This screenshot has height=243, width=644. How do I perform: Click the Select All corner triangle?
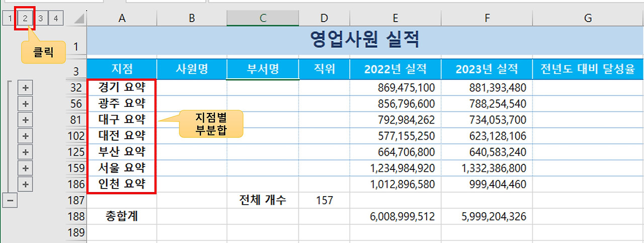[x=78, y=19]
